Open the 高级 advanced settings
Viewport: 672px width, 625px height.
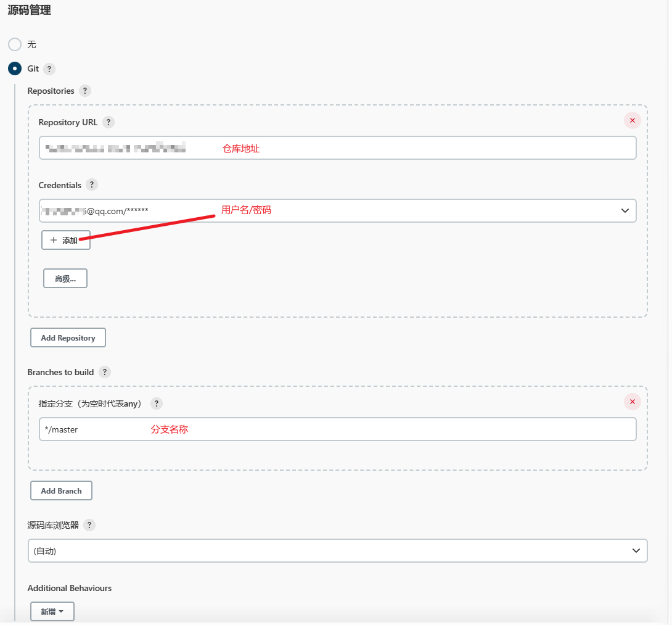coord(65,278)
